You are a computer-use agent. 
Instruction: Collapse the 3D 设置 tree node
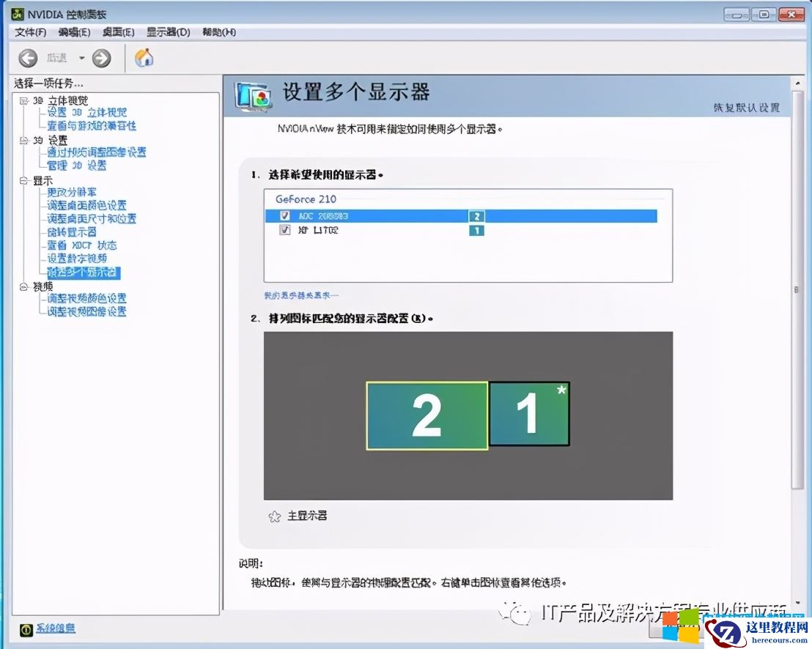24,140
